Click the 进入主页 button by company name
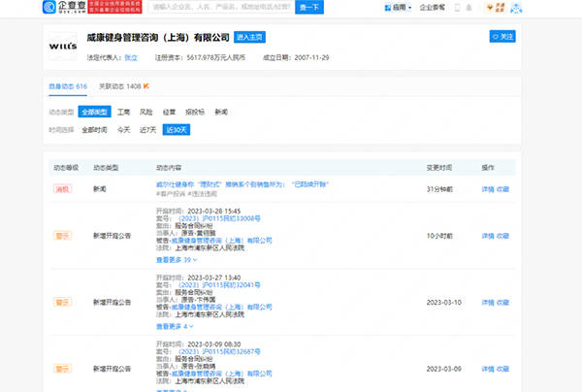 coord(249,37)
